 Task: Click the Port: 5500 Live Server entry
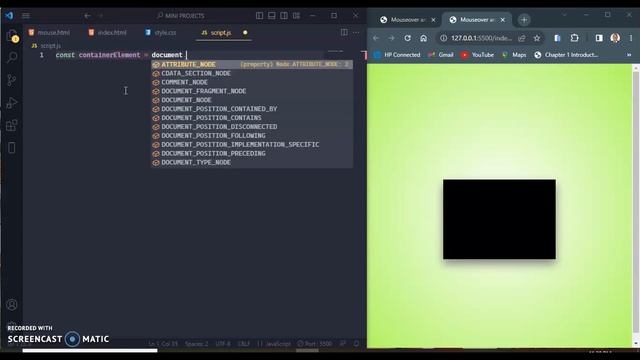[315, 344]
